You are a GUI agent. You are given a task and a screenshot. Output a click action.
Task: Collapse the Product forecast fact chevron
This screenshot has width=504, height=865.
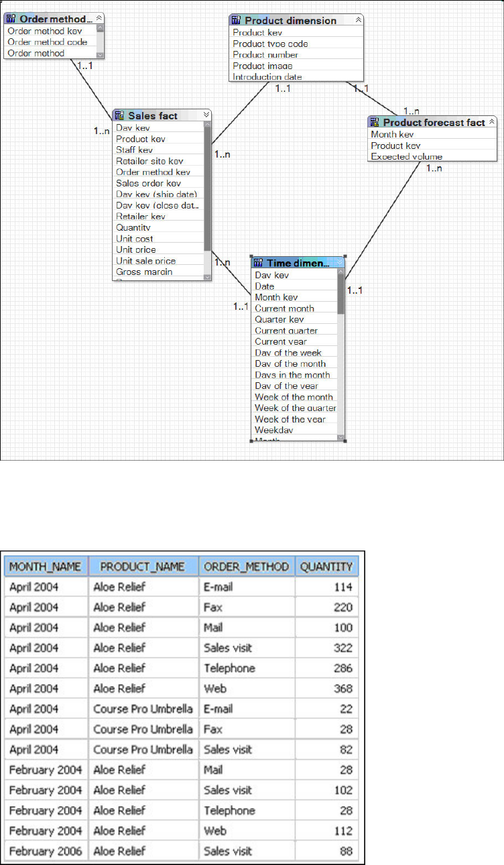point(491,122)
